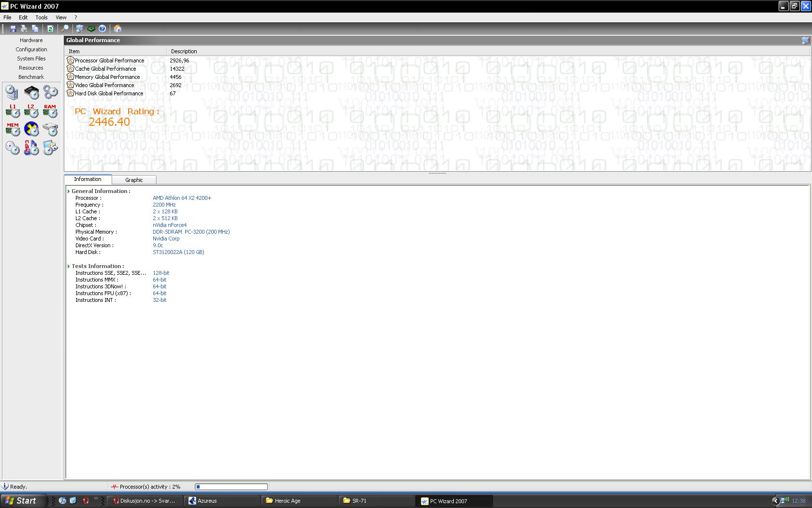The height and width of the screenshot is (508, 812).
Task: Click the Copy documents toolbar icon
Action: (35, 29)
